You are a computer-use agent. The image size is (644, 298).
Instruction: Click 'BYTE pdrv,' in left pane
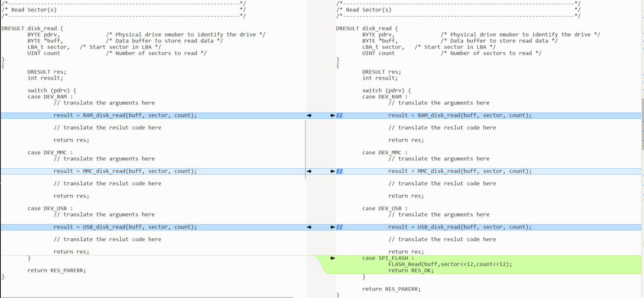point(44,35)
